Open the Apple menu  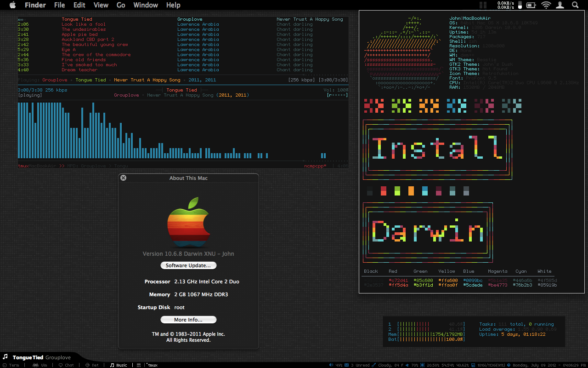[12, 5]
